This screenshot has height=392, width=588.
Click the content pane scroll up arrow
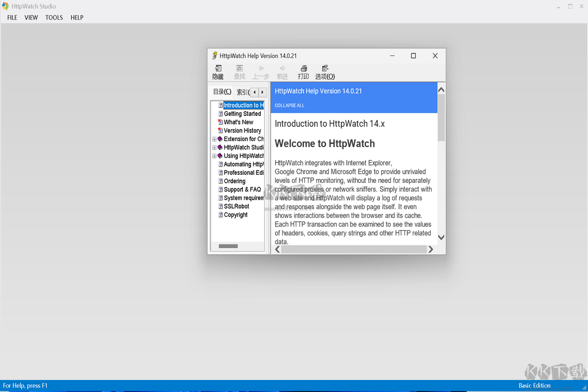click(442, 90)
